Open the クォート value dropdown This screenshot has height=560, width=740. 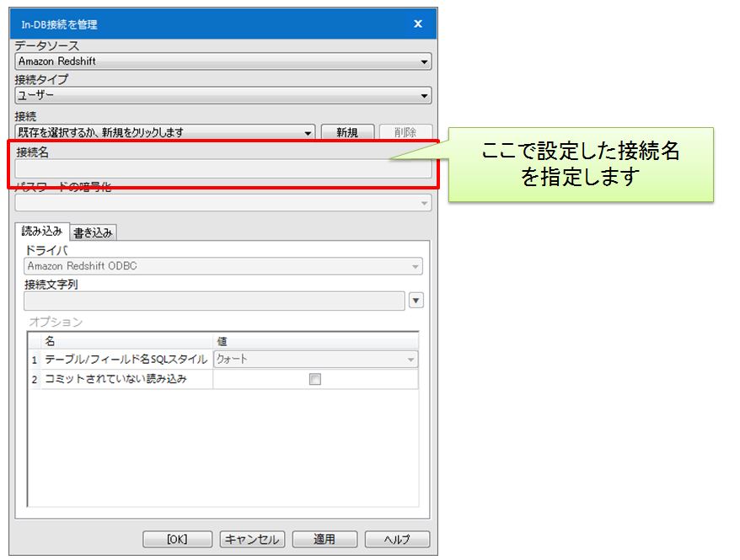(x=315, y=360)
